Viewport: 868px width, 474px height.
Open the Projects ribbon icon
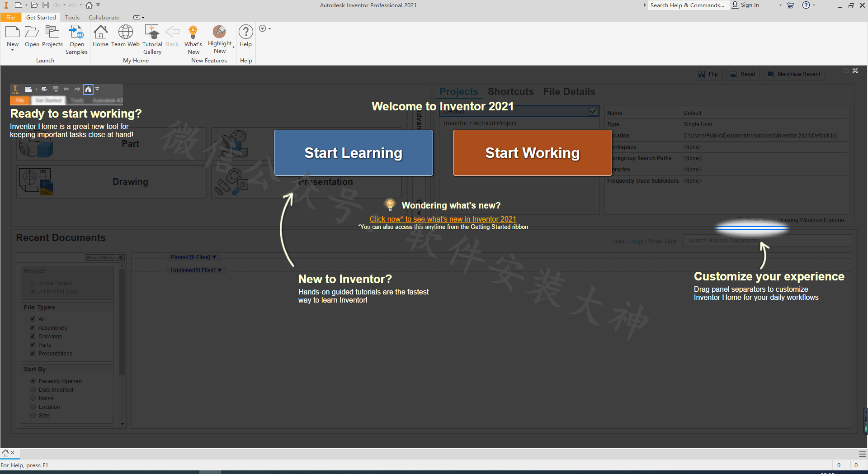(52, 32)
